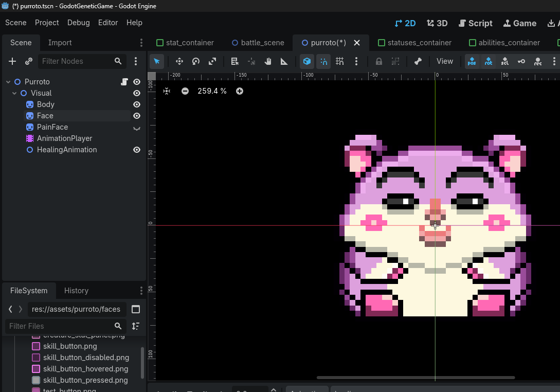The width and height of the screenshot is (560, 392).
Task: Open the file sort options dropdown
Action: coord(136,326)
